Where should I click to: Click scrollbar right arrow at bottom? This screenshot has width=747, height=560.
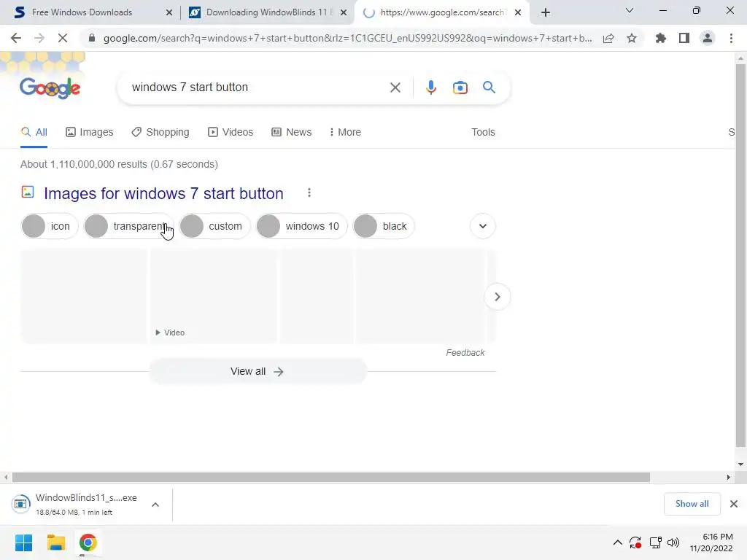click(x=728, y=477)
